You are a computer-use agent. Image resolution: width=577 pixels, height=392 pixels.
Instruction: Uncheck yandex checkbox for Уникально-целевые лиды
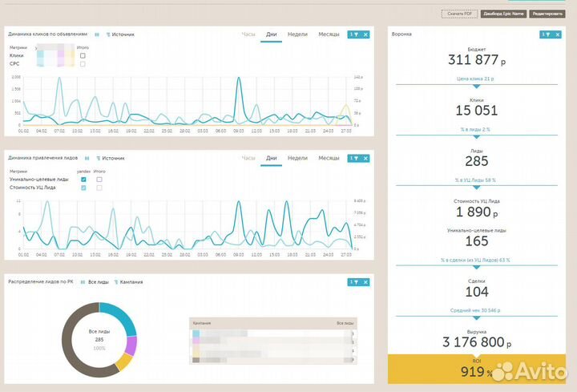(x=83, y=180)
